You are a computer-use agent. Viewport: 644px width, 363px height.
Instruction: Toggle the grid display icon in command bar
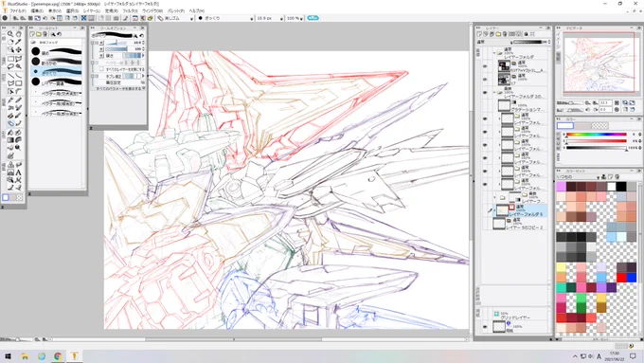(x=83, y=18)
